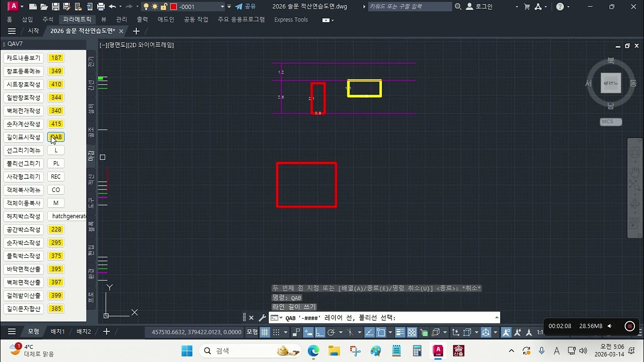Open the status bar layout list hamburger
This screenshot has width=644, height=362.
12,332
